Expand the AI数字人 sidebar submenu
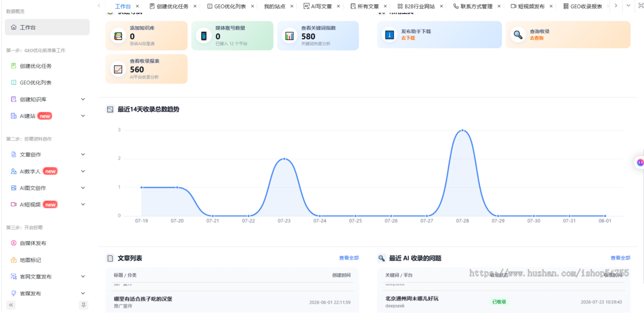Image resolution: width=644 pixels, height=313 pixels. 83,171
